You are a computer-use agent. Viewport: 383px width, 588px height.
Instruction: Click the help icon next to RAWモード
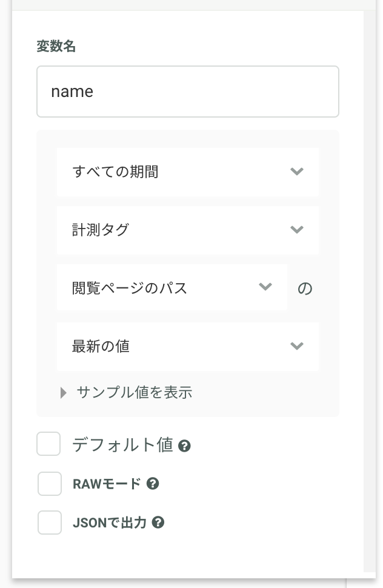[153, 484]
